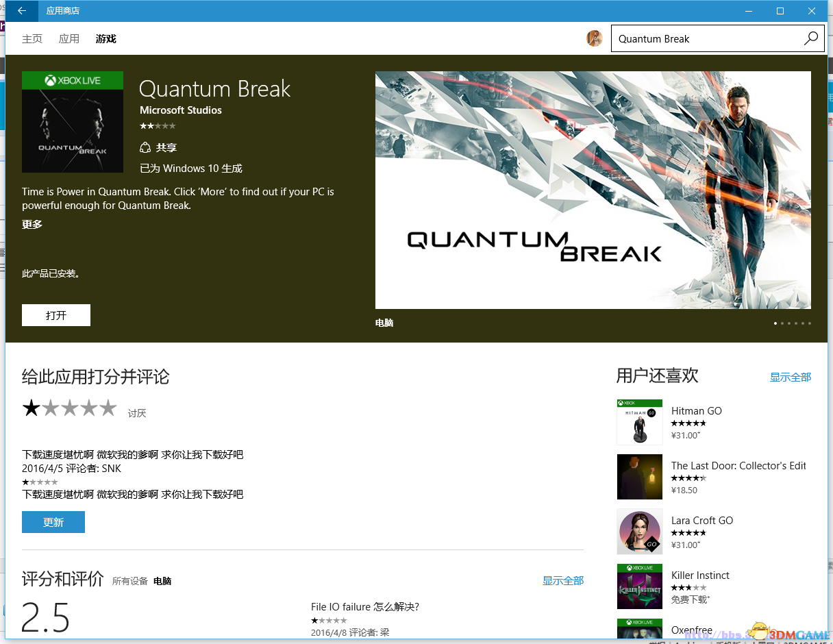Screen dimensions: 833x644
Task: Click the Quantum Break Xbox Live box art
Action: click(x=73, y=122)
